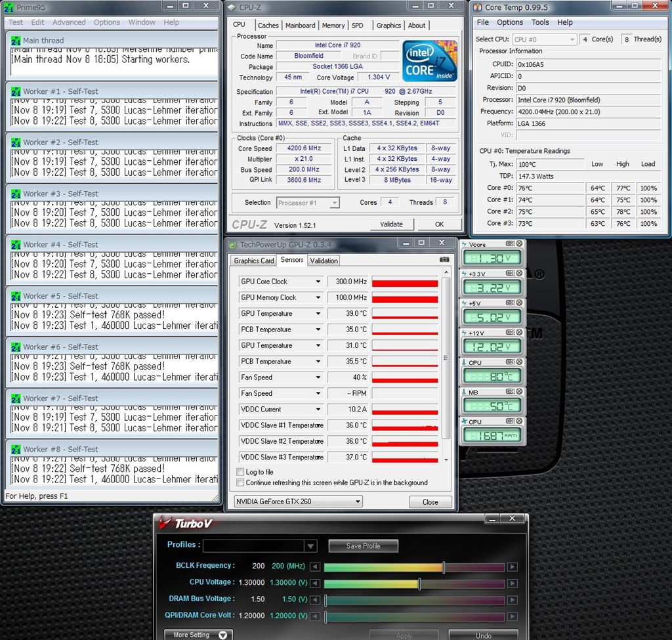Open Core Temp Tools menu
672x640 pixels.
tap(540, 22)
